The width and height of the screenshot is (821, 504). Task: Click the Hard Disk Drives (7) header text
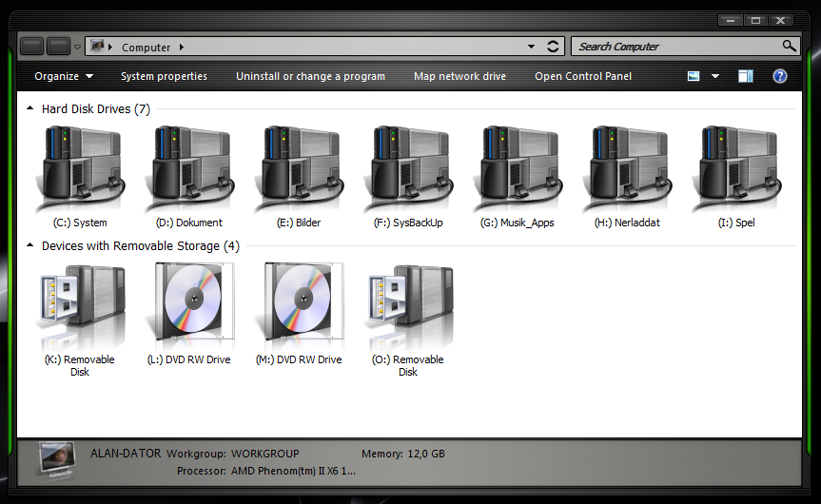point(96,108)
